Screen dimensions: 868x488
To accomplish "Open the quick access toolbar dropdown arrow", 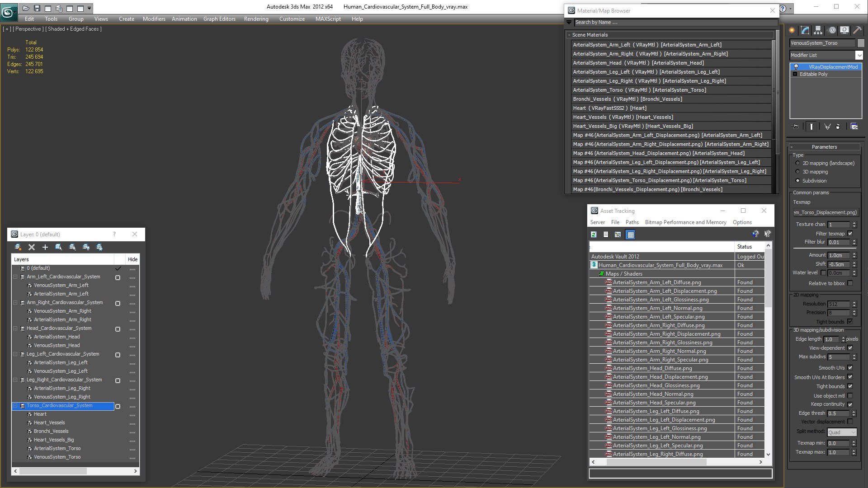I will 89,8.
